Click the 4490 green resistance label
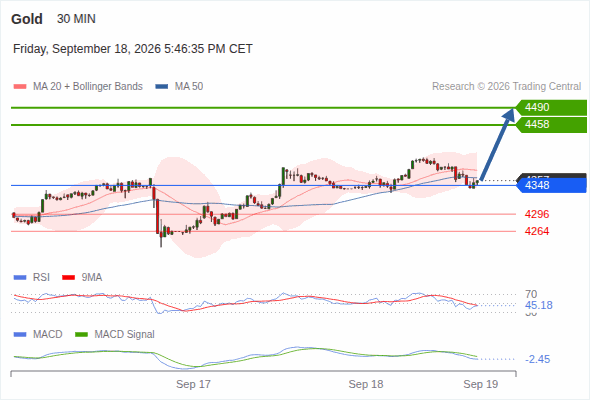Screen dimensions: 590x400 (551, 108)
